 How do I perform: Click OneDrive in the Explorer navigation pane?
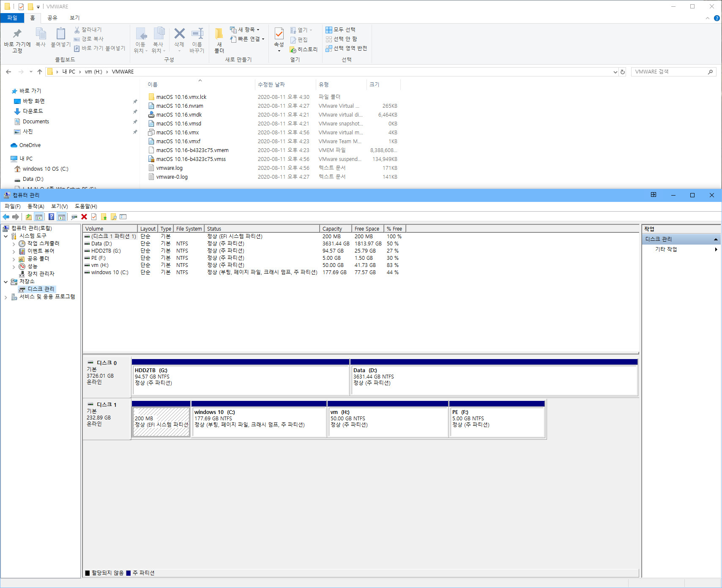pyautogui.click(x=30, y=145)
